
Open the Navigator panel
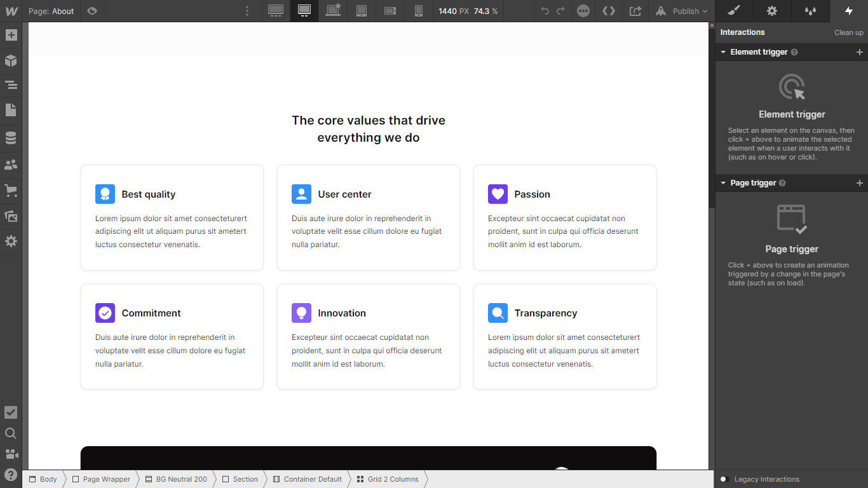tap(10, 85)
